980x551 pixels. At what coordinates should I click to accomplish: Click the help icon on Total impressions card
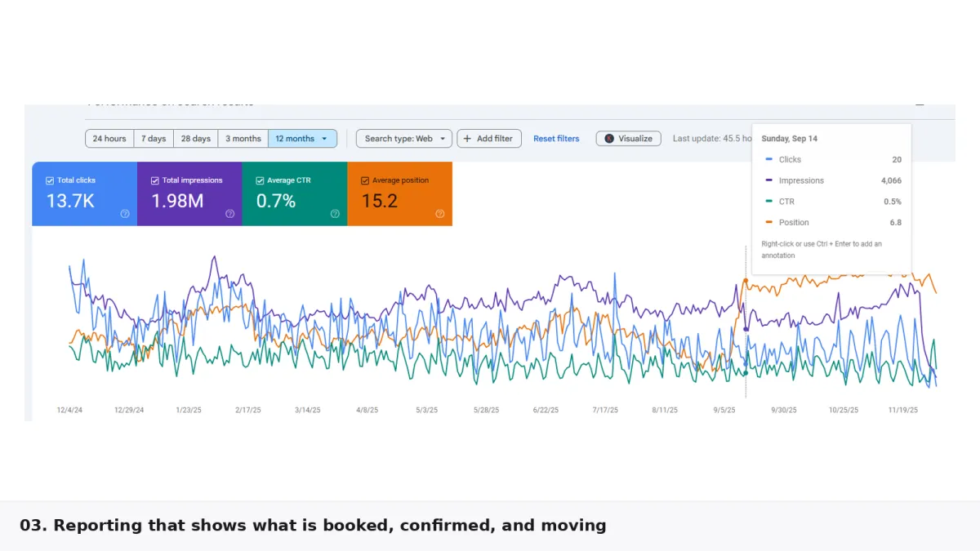pyautogui.click(x=230, y=214)
